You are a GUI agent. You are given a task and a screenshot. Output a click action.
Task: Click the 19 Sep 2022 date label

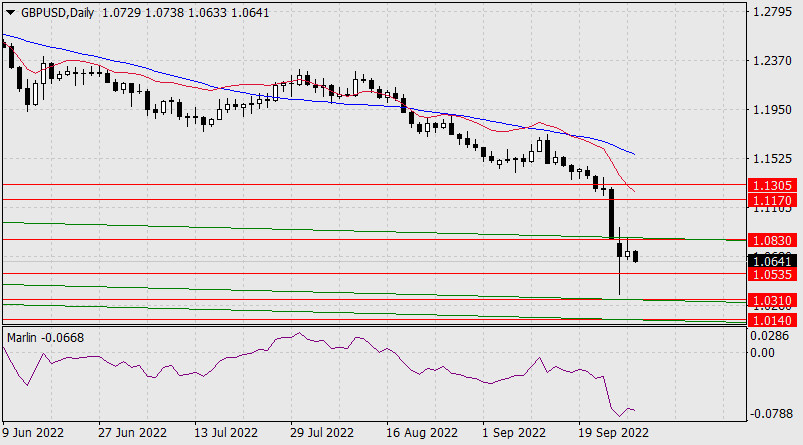tap(614, 433)
